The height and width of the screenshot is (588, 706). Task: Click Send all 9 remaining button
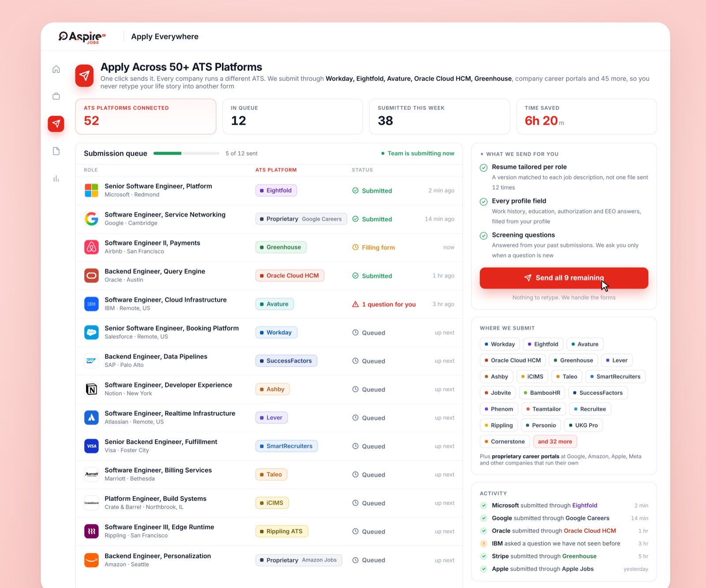564,278
